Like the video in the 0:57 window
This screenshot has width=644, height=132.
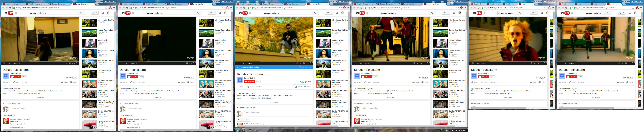point(531,82)
